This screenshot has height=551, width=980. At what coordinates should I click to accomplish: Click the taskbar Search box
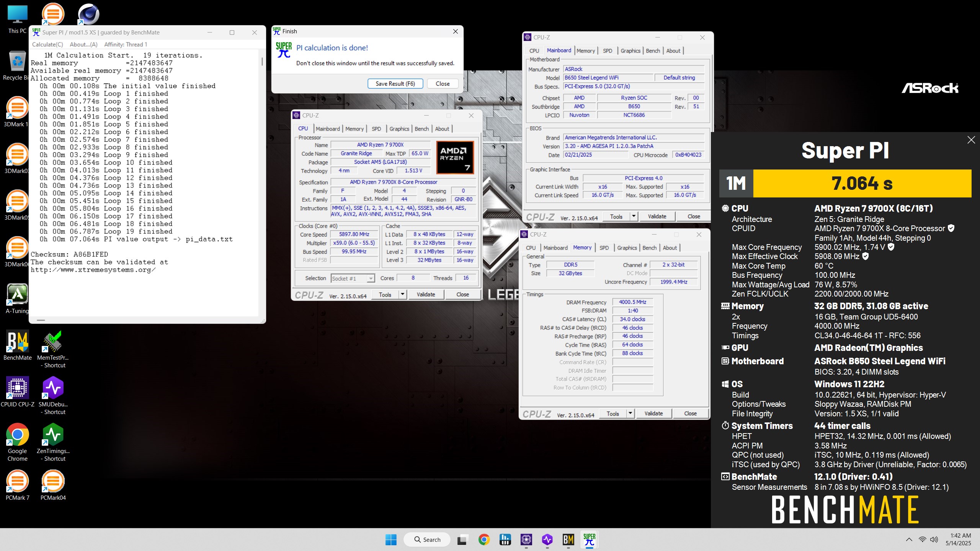point(427,540)
